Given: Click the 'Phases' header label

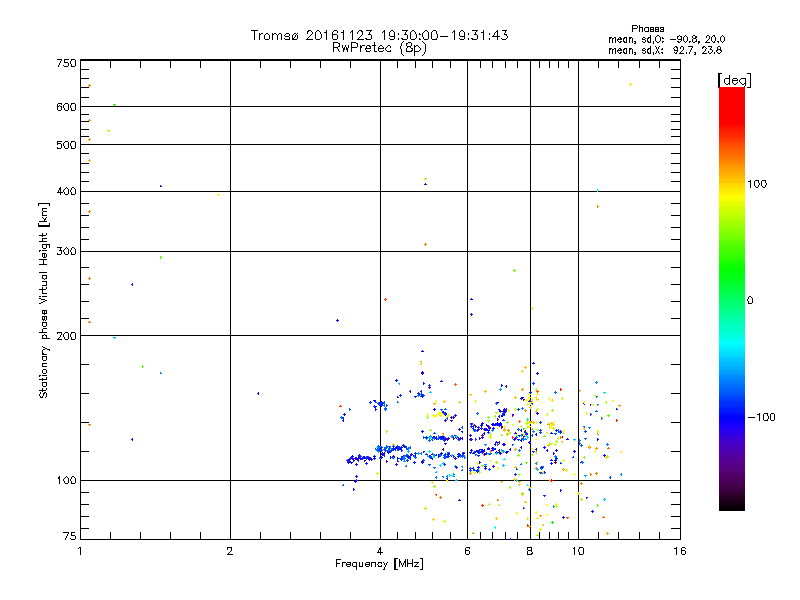Looking at the screenshot, I should coord(647,29).
